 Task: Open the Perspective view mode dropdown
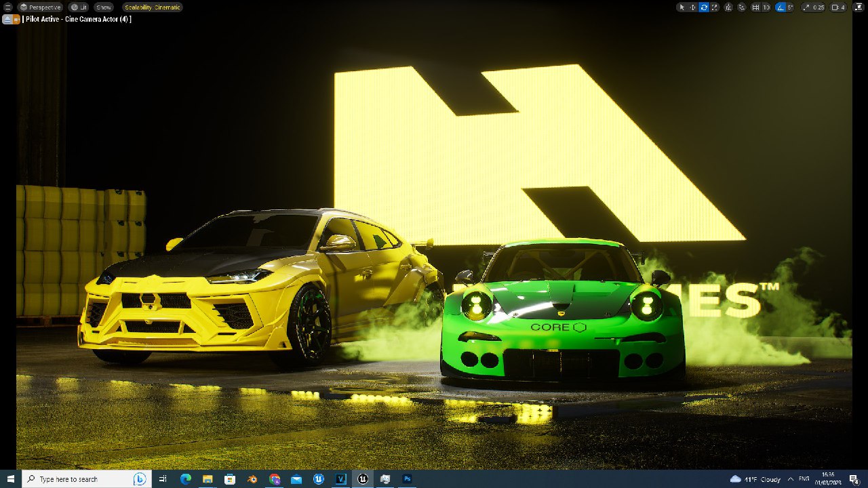tap(39, 7)
